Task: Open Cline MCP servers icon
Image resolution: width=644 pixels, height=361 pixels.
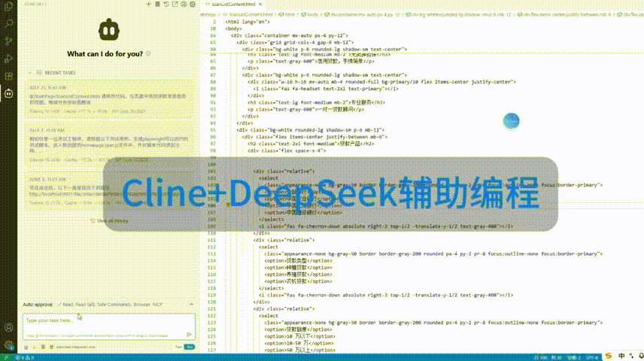Action: coord(157,4)
